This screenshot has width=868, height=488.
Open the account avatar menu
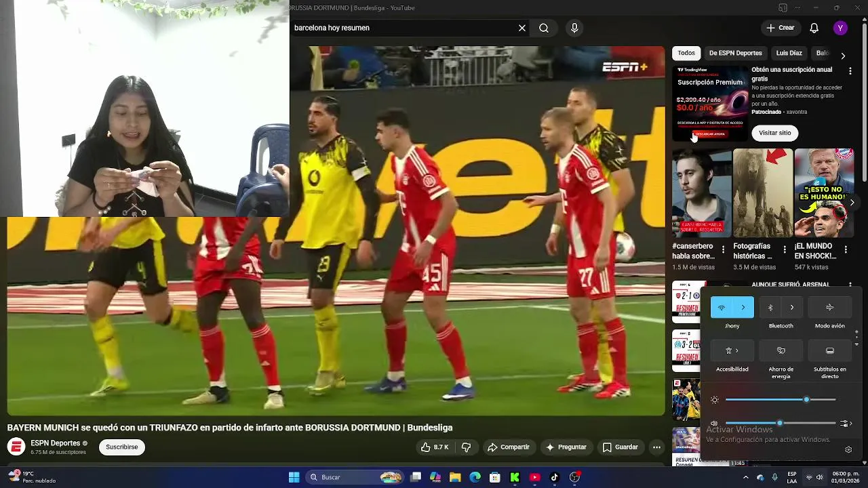[x=840, y=28]
